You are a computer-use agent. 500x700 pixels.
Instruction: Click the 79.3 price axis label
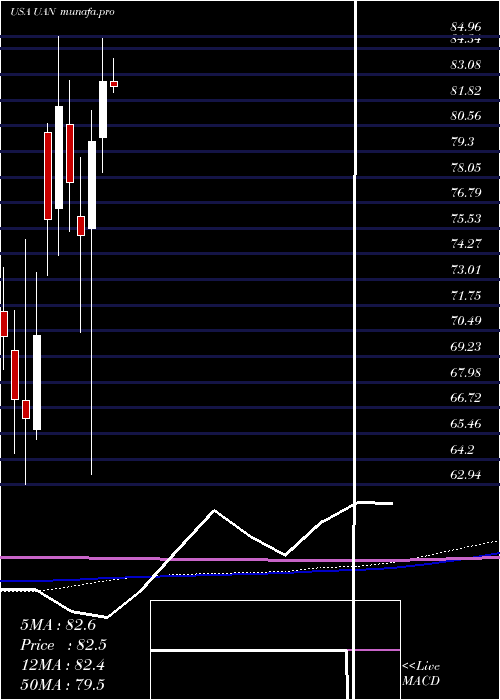click(462, 142)
